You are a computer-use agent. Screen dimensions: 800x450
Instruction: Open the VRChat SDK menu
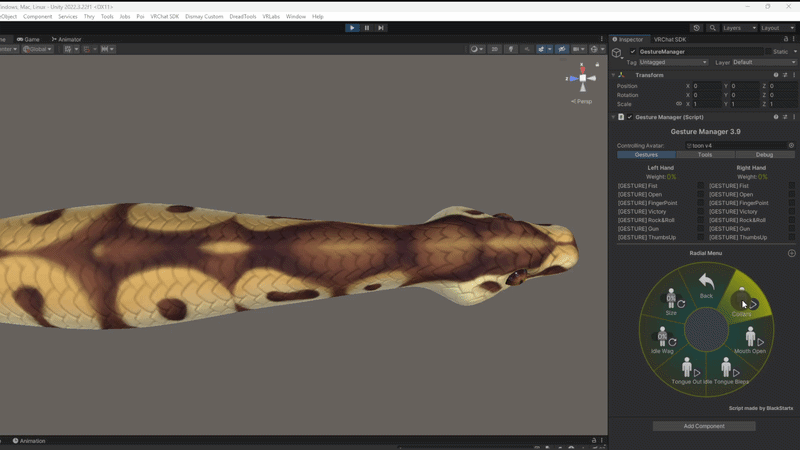point(164,16)
